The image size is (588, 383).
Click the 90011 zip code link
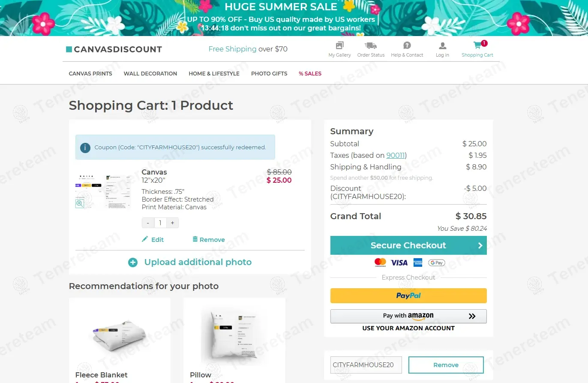[396, 155]
